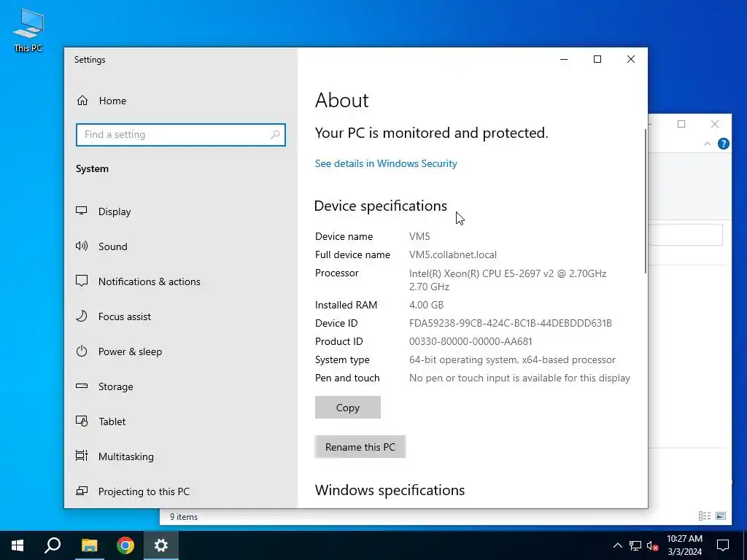Open the taskbar clock and date
Image resolution: width=747 pixels, height=560 pixels.
point(684,545)
